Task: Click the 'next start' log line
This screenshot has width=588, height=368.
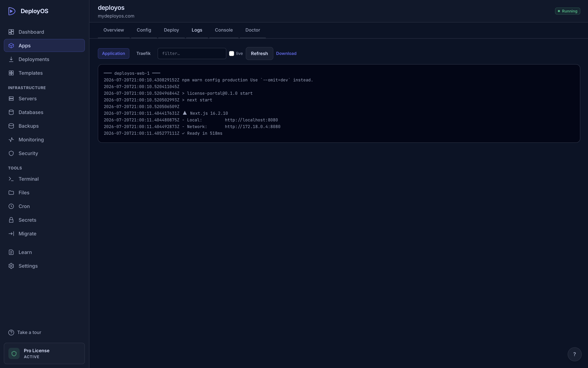Action: click(158, 100)
